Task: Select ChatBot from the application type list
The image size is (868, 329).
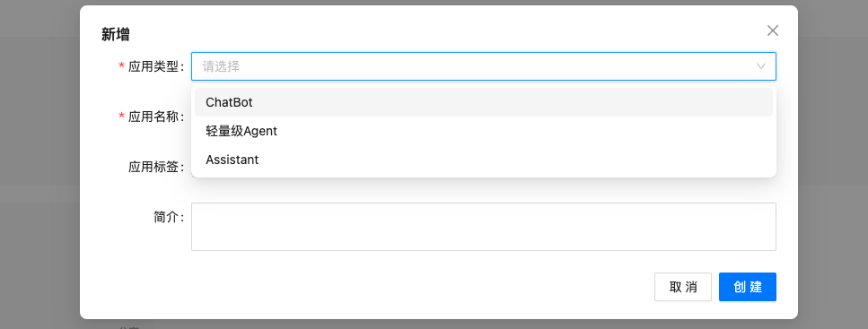Action: coord(483,102)
